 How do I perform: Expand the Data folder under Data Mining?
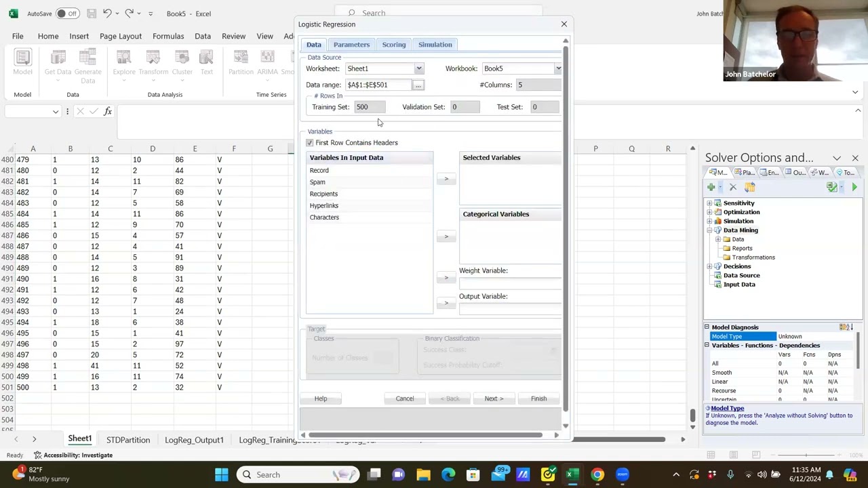718,239
